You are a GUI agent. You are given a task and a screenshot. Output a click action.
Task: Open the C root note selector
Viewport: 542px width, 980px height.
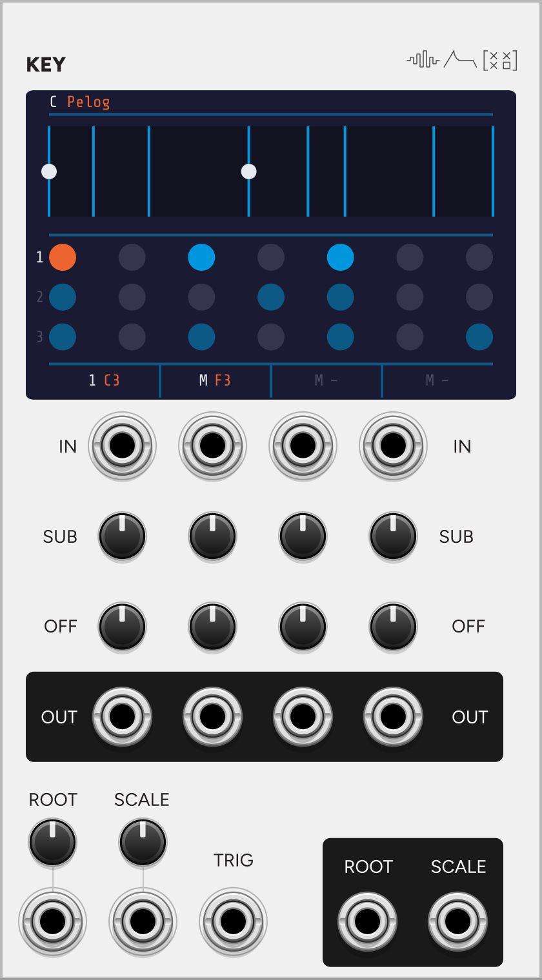pos(54,102)
